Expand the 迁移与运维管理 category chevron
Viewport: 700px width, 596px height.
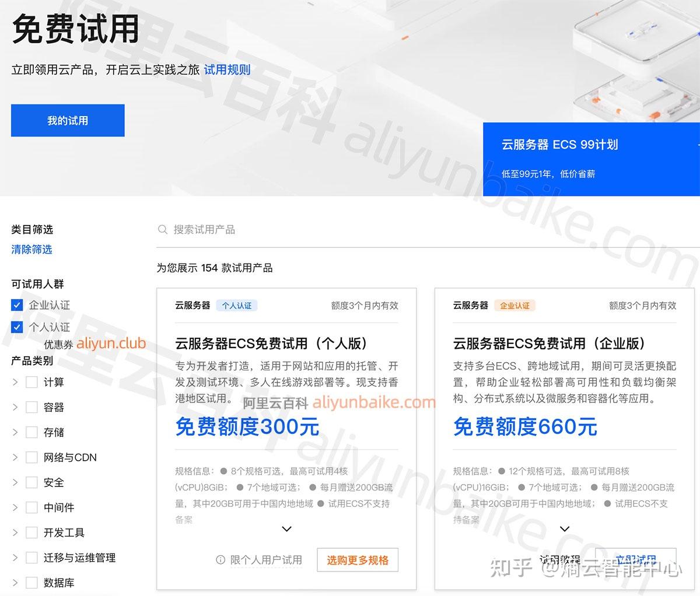15,558
